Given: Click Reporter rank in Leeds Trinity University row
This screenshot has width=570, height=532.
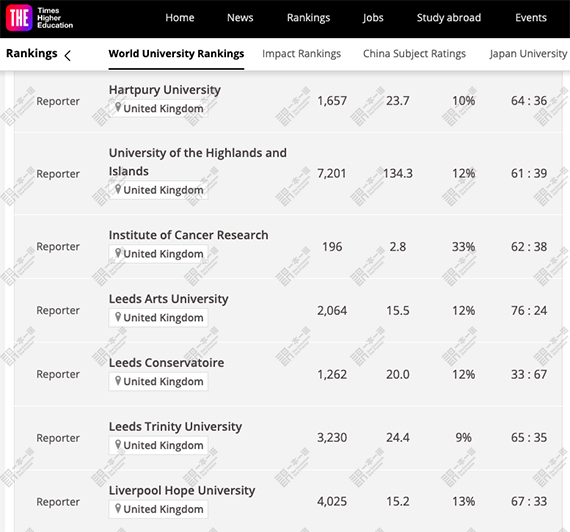Looking at the screenshot, I should 58,438.
